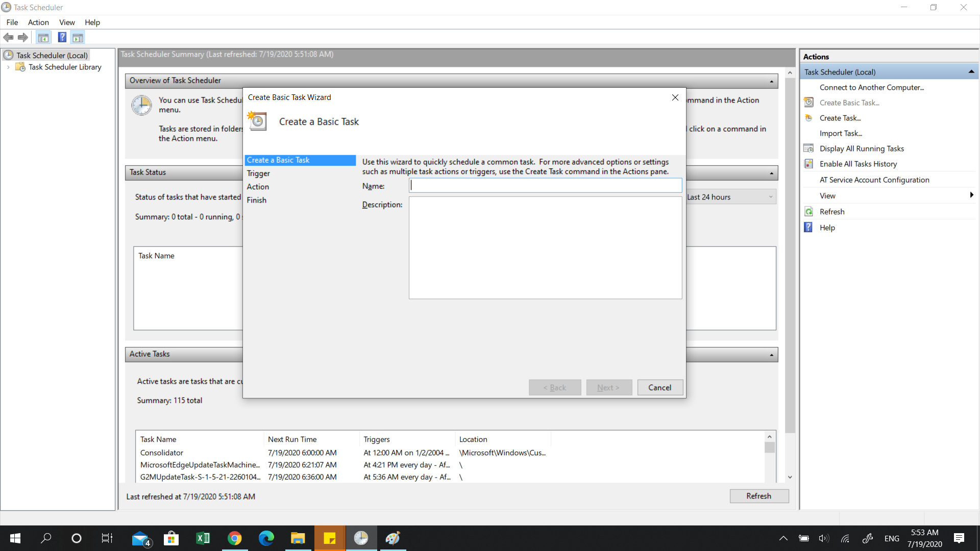
Task: Click the Display All Running Tasks icon
Action: point(808,148)
